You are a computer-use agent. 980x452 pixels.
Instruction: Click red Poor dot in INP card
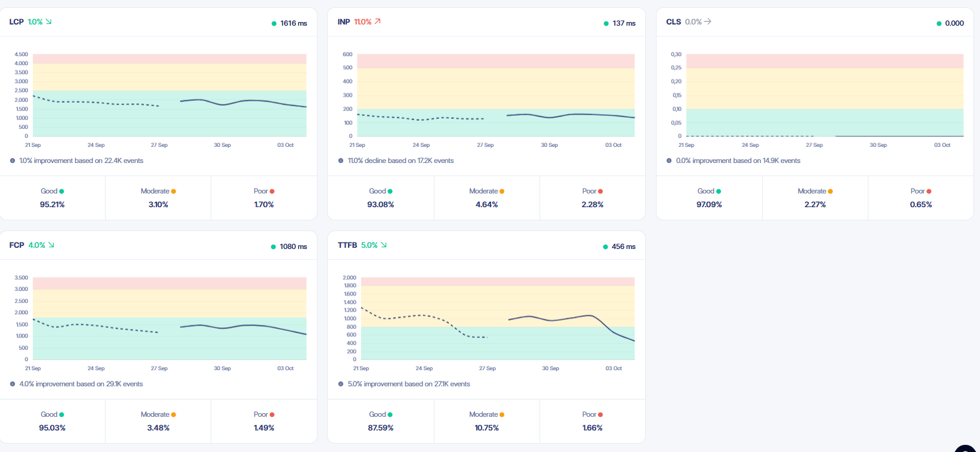tap(600, 192)
